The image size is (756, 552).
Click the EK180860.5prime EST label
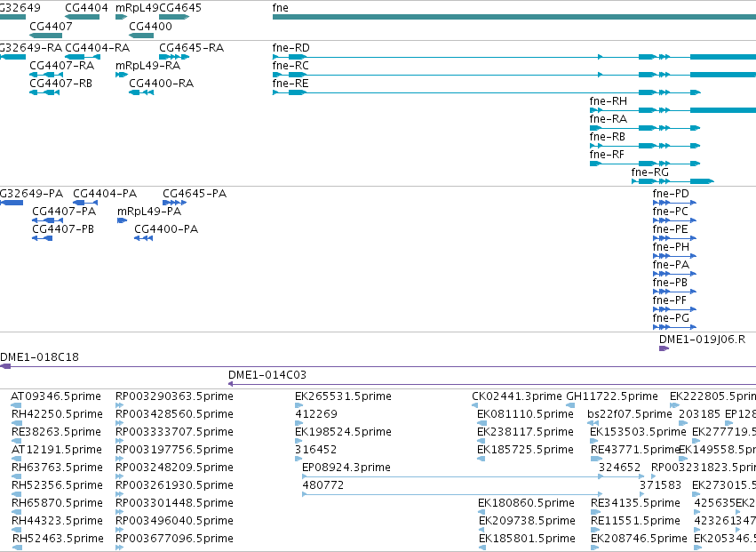pos(527,503)
